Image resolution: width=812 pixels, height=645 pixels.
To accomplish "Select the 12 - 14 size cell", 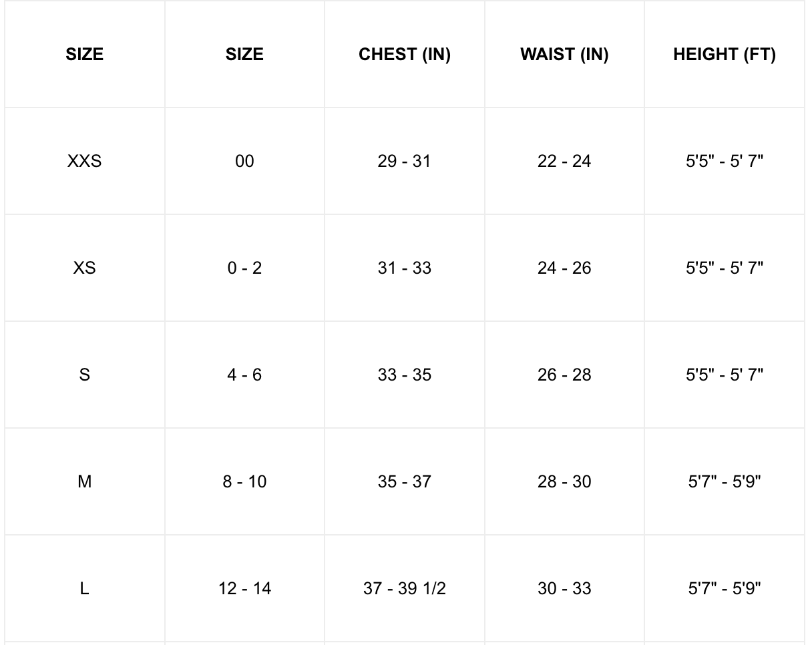I will pos(244,588).
